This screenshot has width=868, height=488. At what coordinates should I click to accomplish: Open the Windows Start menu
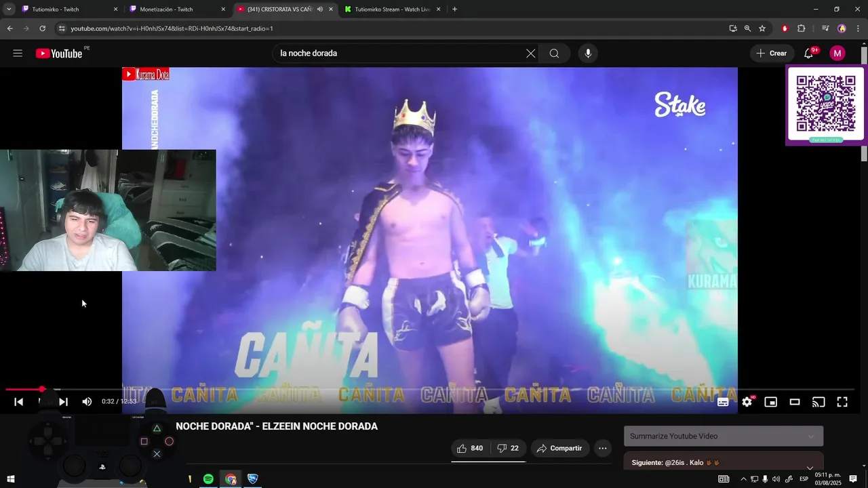[10, 479]
